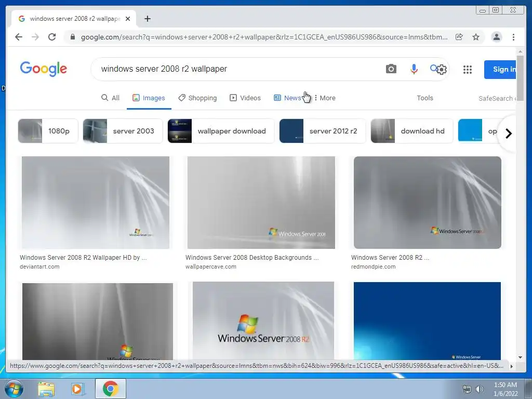Filter results by the 1080p chip
Viewport: 532px width, 399px height.
pos(48,131)
